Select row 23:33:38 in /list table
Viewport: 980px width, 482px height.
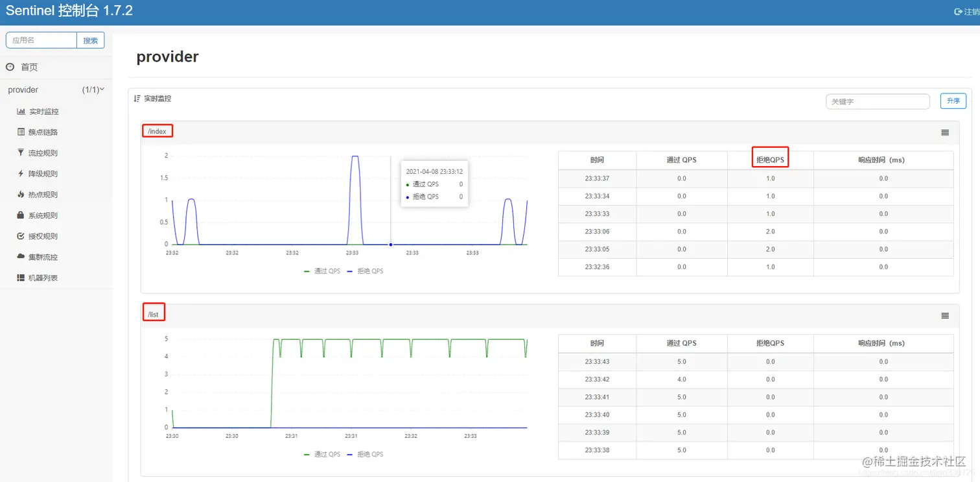pyautogui.click(x=756, y=450)
